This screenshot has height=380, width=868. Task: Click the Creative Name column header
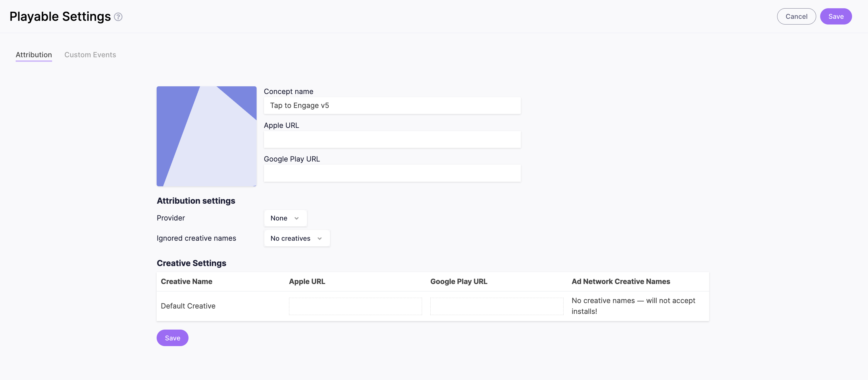(x=186, y=281)
